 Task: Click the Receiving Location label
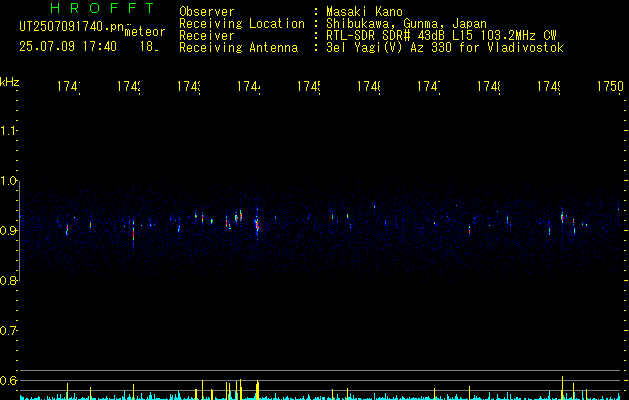[x=242, y=24]
